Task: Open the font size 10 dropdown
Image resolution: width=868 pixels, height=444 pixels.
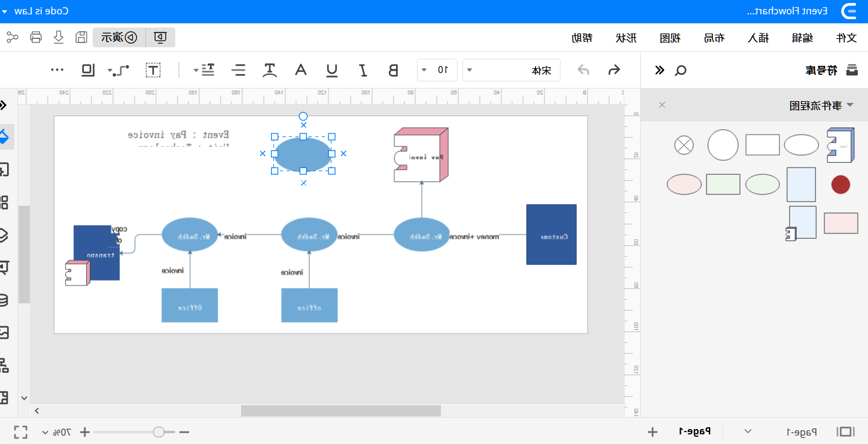Action: 437,70
